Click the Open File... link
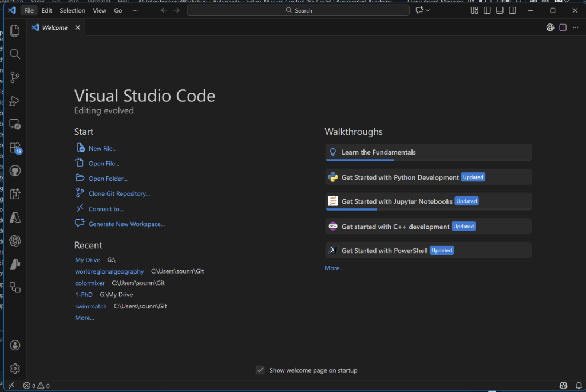The image size is (586, 392). 104,163
